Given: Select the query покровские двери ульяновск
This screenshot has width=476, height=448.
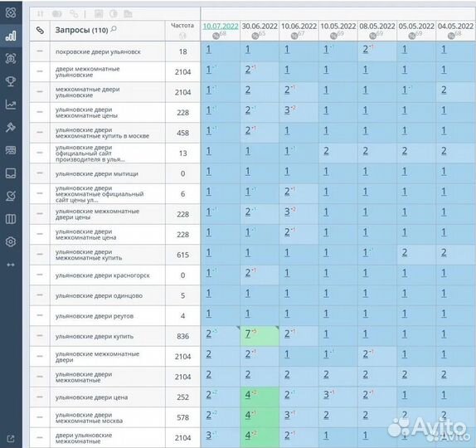Looking at the screenshot, I should coord(98,52).
